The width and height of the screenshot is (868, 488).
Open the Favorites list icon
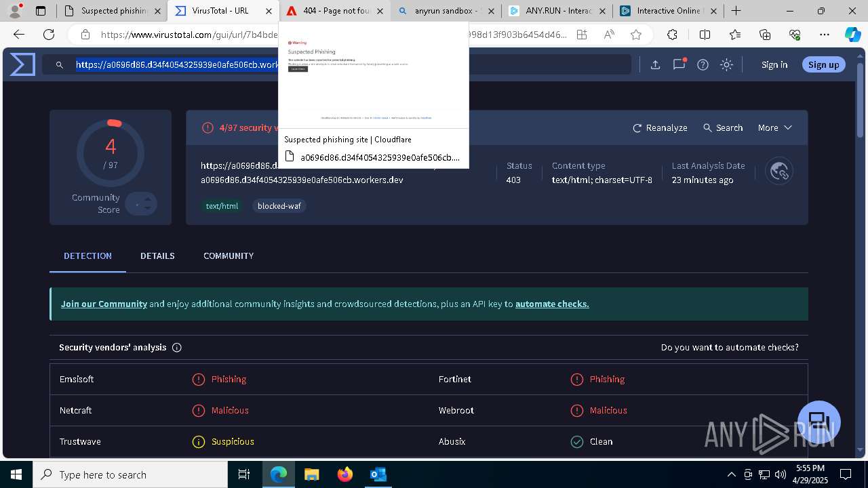point(735,35)
